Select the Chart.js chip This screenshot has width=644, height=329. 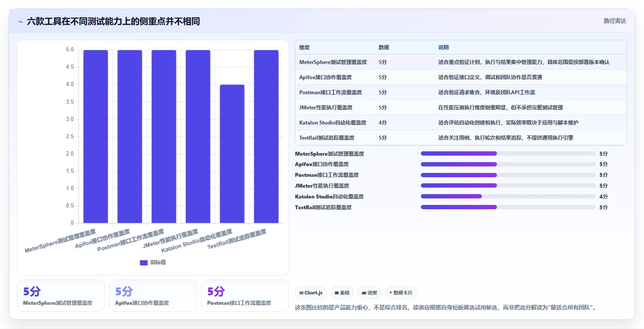point(311,293)
